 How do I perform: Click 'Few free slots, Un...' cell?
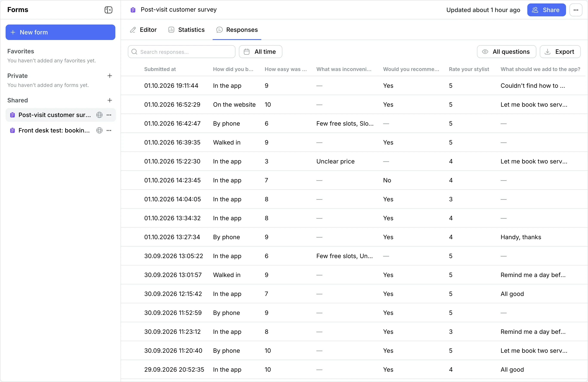click(x=344, y=256)
